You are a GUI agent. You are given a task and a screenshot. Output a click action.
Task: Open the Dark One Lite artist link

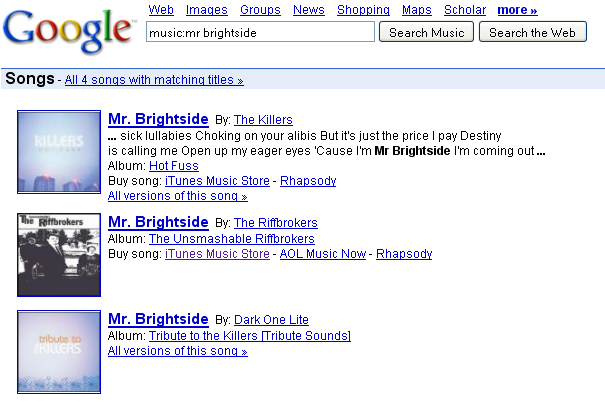[x=271, y=320]
